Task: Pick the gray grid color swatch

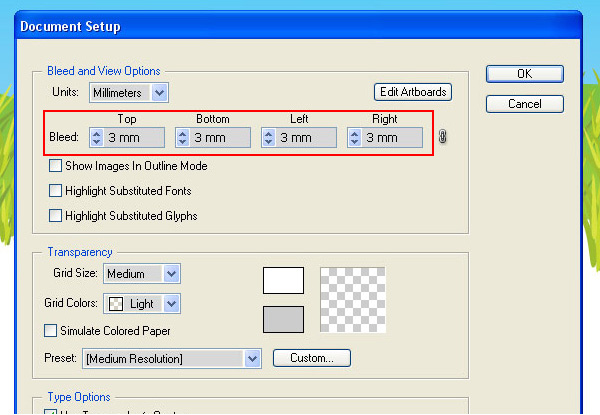Action: [282, 319]
